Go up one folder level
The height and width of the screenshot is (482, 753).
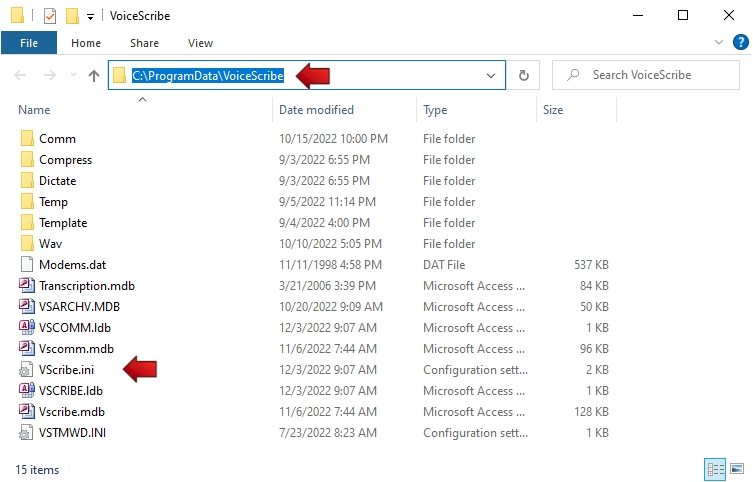94,75
